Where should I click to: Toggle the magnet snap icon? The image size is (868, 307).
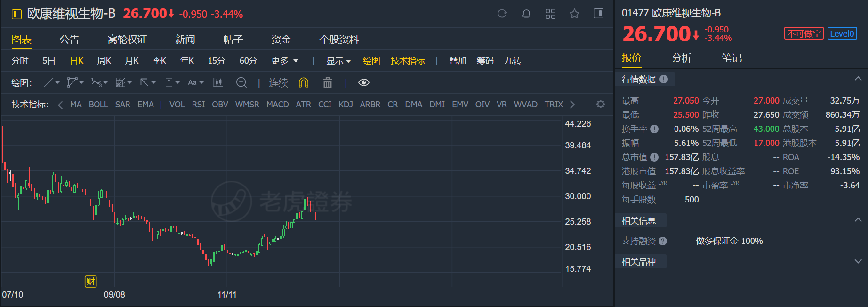[x=304, y=82]
